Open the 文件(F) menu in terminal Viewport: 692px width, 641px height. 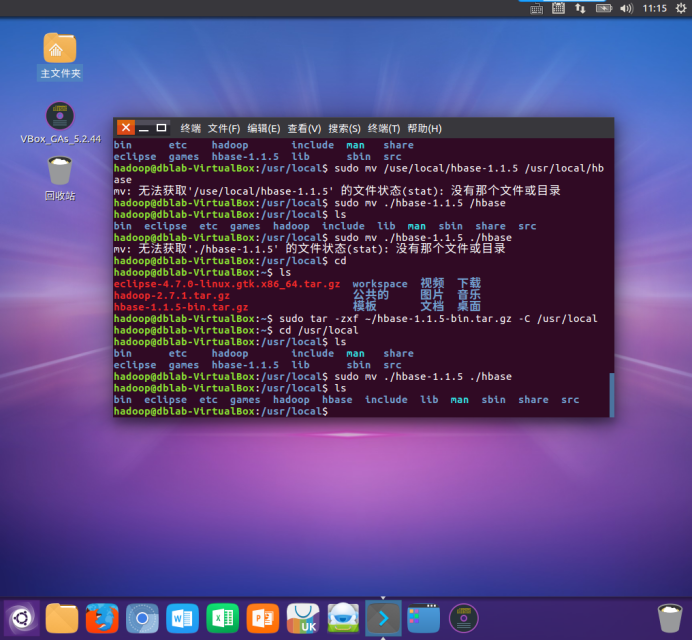pos(224,128)
